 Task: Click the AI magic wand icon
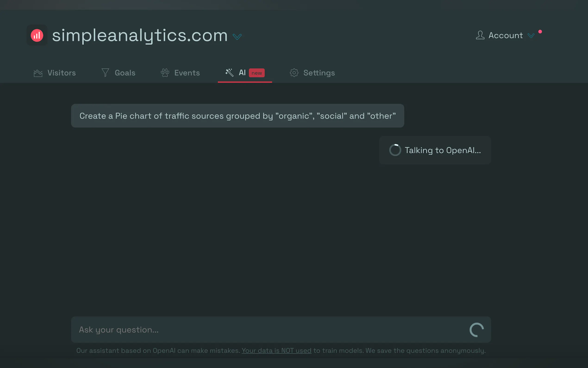pyautogui.click(x=229, y=73)
